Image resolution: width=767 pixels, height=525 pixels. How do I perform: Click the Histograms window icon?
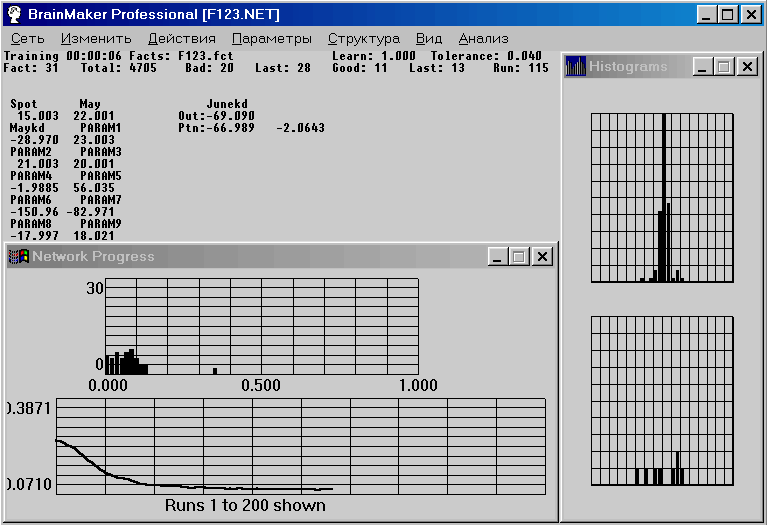click(x=576, y=67)
